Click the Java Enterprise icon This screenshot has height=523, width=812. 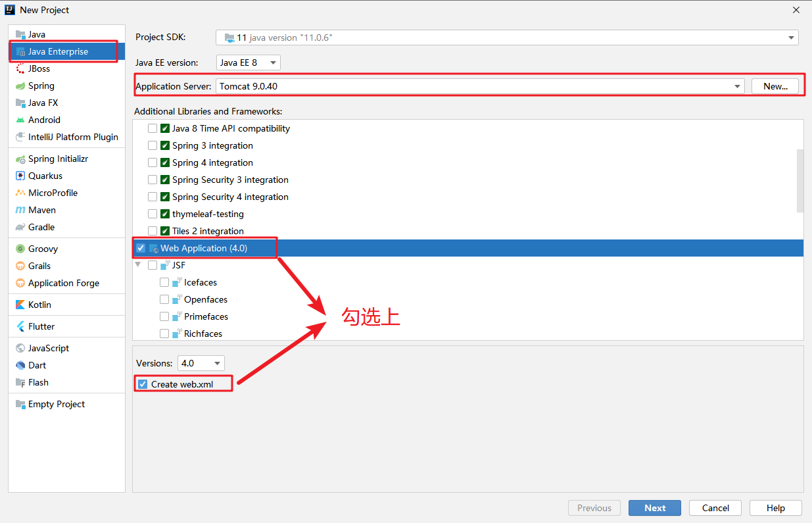tap(20, 51)
